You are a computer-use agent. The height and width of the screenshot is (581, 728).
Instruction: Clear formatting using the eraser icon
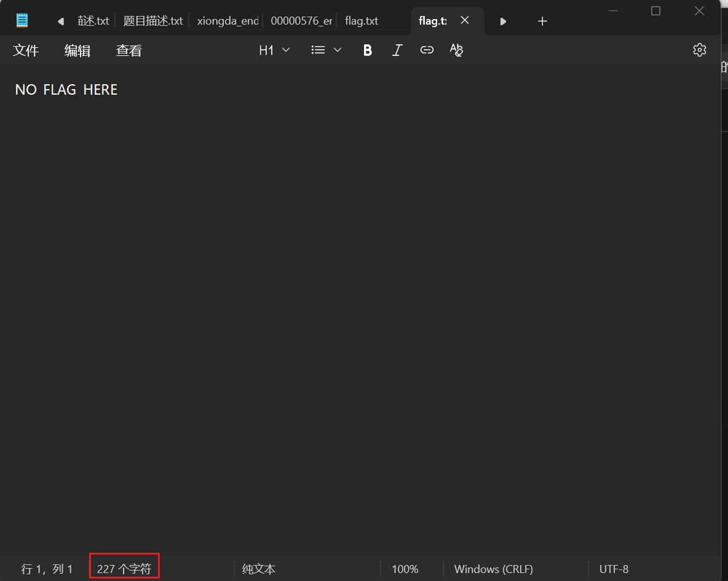456,50
